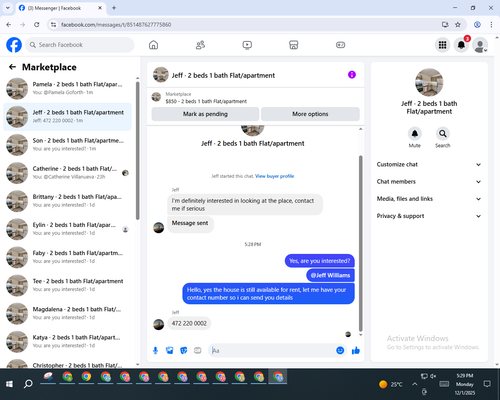Click the '472 220 0002' message bubble

pyautogui.click(x=189, y=323)
